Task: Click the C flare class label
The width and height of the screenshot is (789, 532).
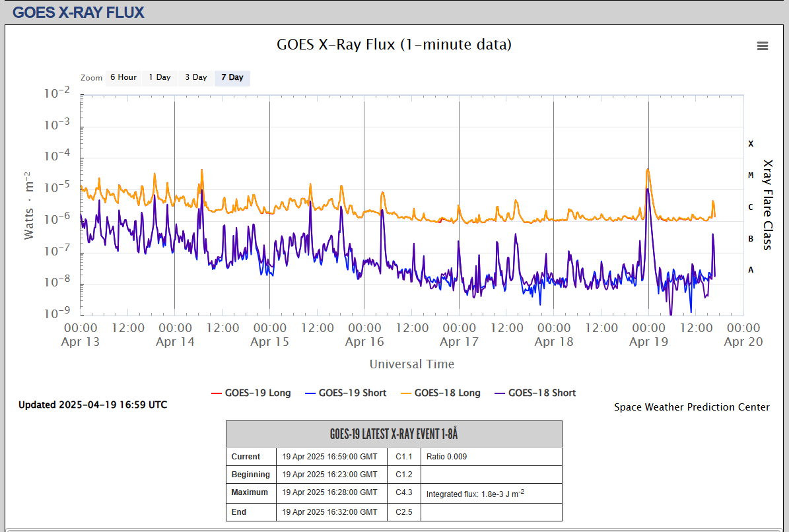Action: pos(751,207)
